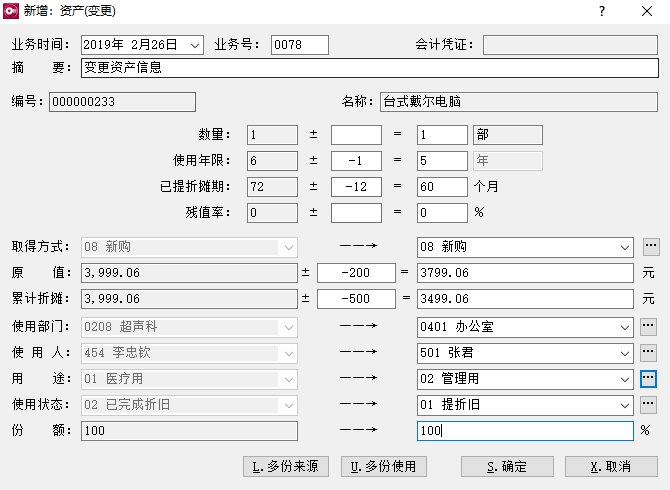
Task: Click the 多份使用 button
Action: coord(384,467)
